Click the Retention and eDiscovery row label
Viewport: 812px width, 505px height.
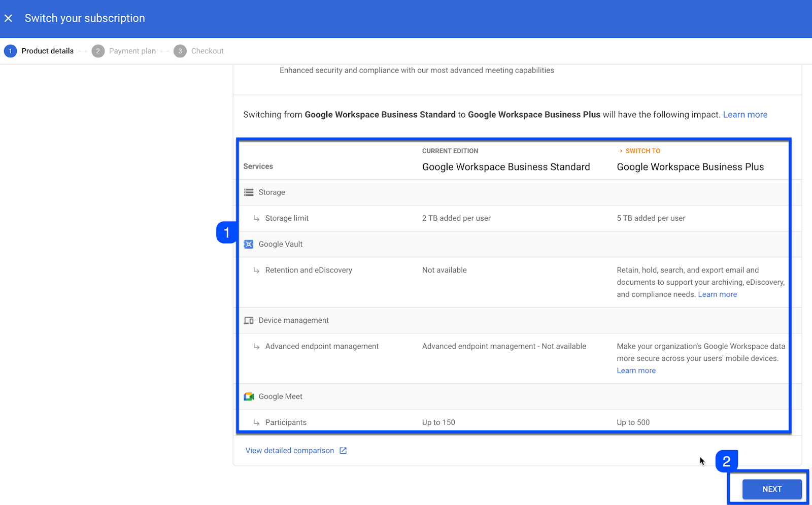(x=309, y=270)
